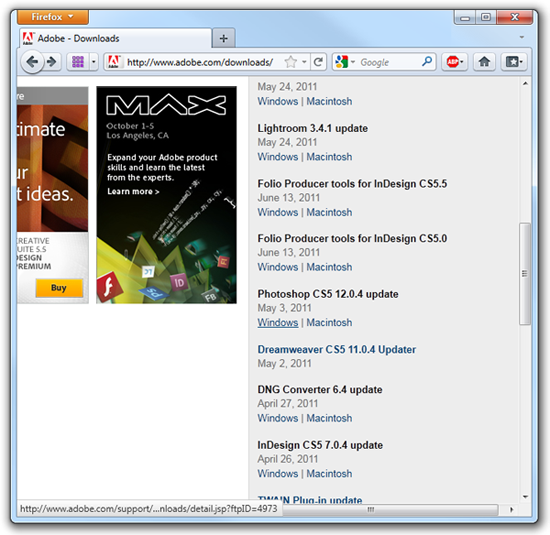Open the Google search engine selector
The width and height of the screenshot is (550, 535).
345,62
